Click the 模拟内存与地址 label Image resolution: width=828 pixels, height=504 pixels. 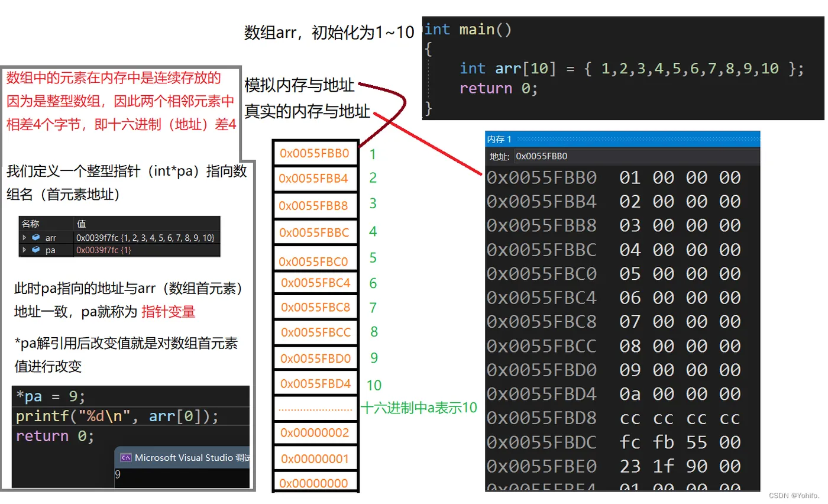[x=300, y=85]
